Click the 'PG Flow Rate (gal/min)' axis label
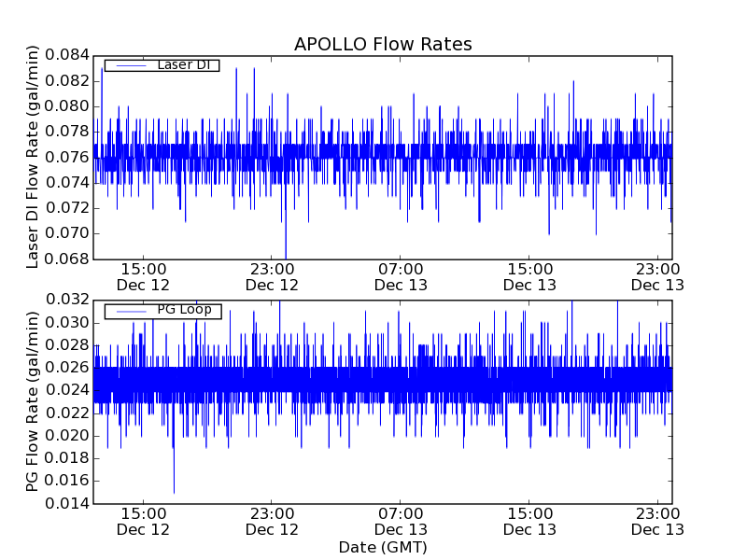This screenshot has height=560, width=747. (x=32, y=401)
